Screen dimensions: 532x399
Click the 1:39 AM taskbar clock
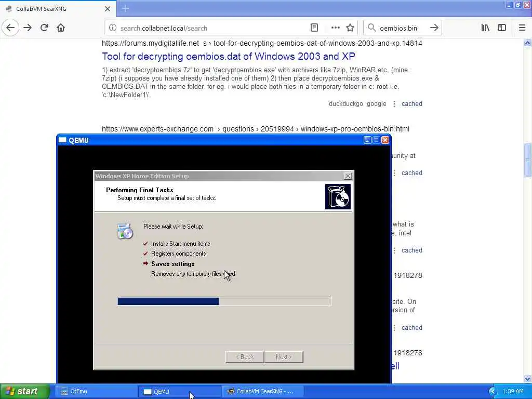coord(513,392)
